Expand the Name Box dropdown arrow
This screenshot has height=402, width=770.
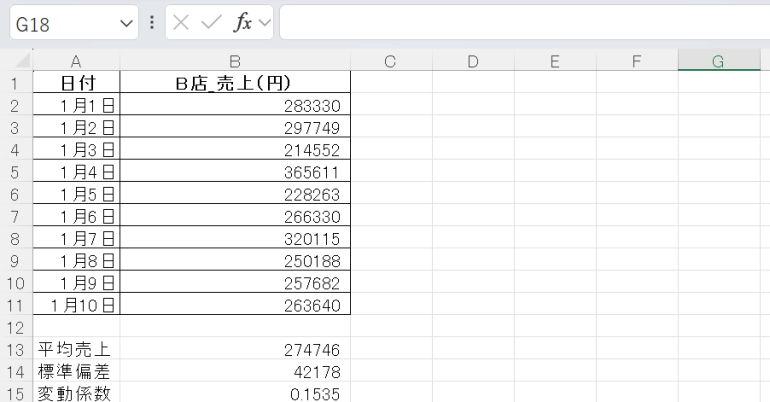click(126, 23)
